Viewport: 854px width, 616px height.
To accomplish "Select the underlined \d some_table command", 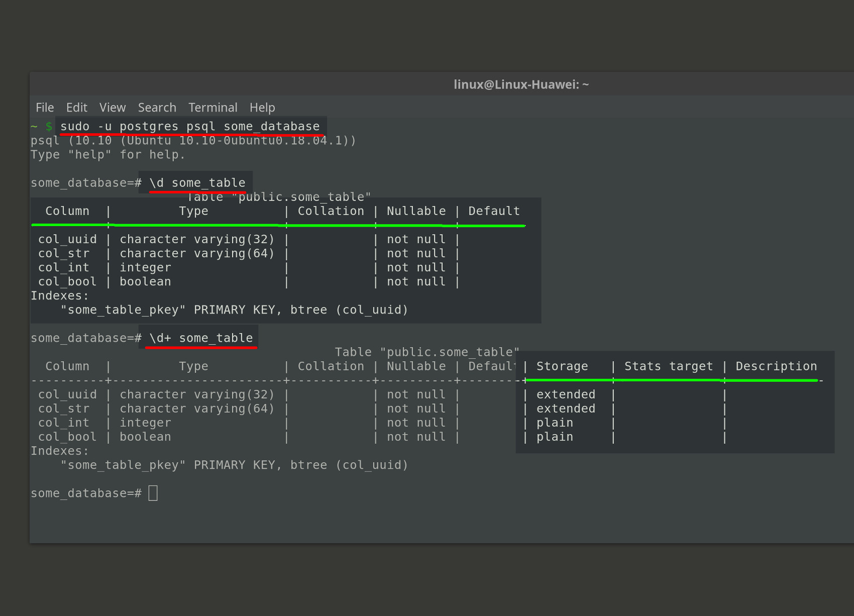I will coord(196,182).
